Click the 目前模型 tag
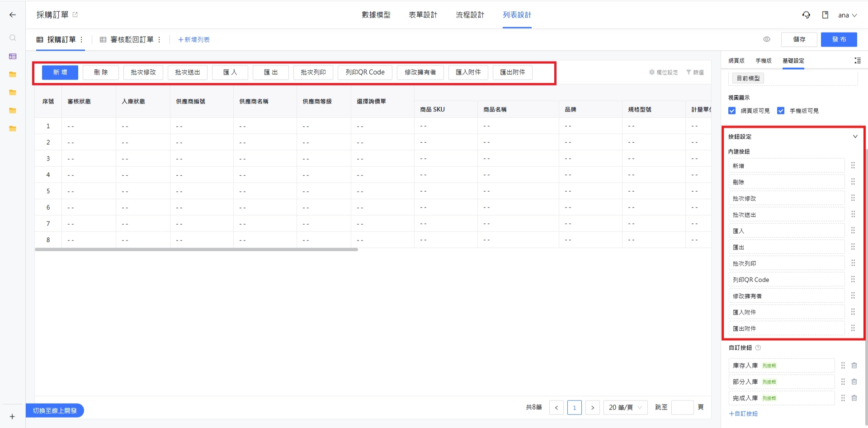The height and width of the screenshot is (428, 868). click(748, 78)
